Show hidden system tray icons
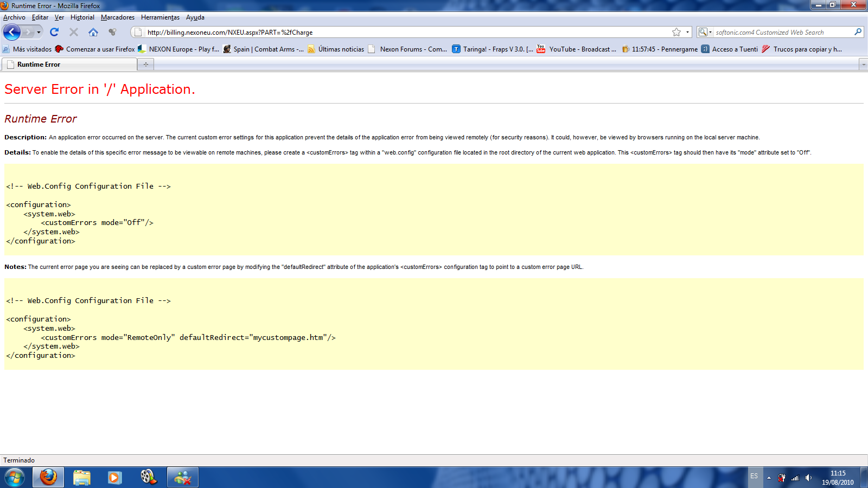This screenshot has width=868, height=488. 769,478
